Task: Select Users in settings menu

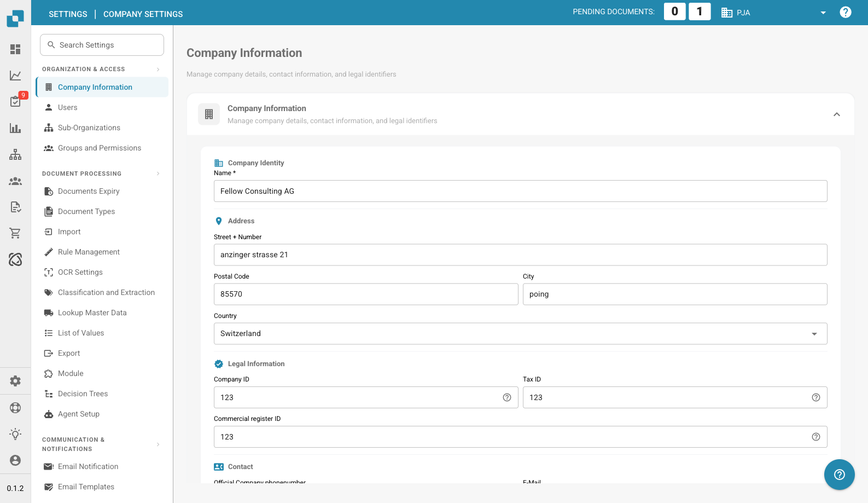Action: [x=102, y=107]
